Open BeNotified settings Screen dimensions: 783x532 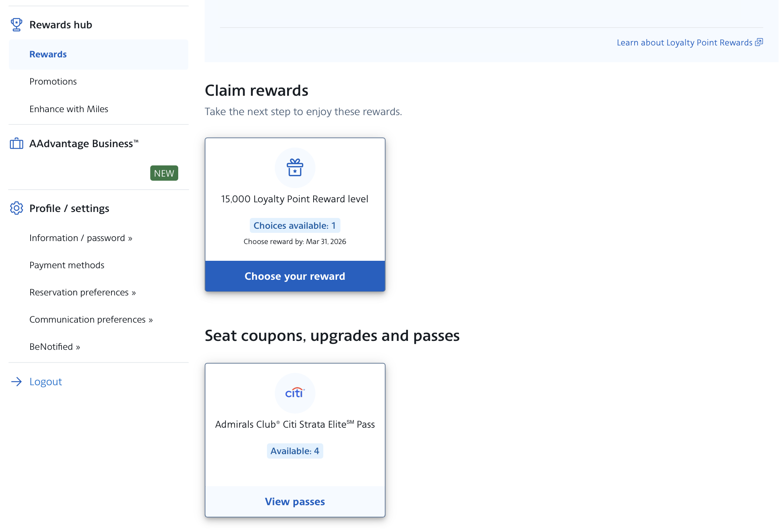pos(55,347)
